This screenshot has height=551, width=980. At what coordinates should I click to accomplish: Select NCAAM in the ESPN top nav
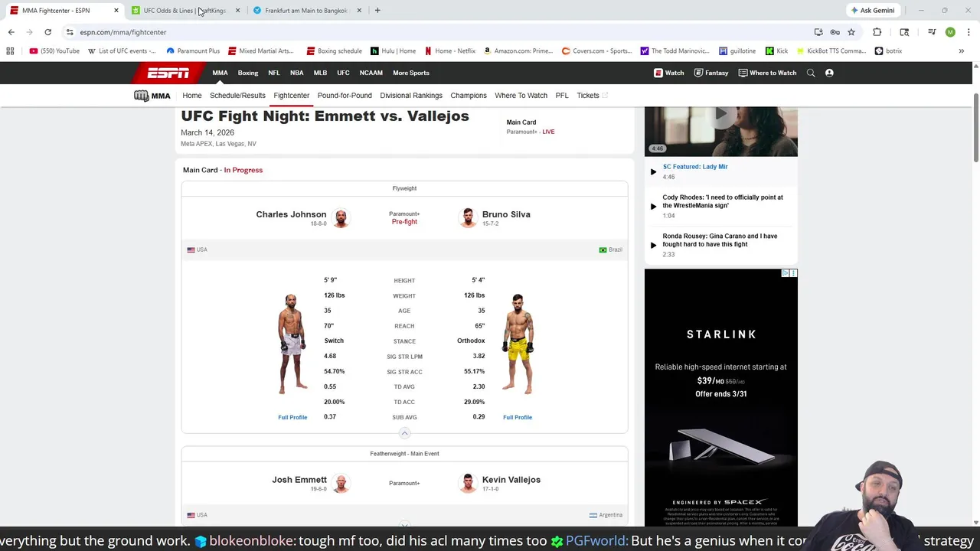371,73
